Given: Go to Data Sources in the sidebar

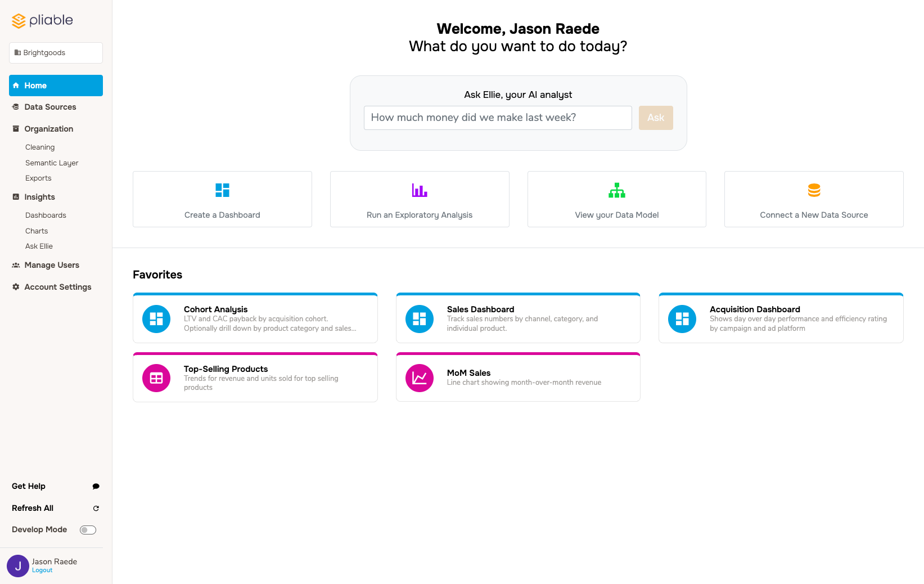Looking at the screenshot, I should click(50, 107).
